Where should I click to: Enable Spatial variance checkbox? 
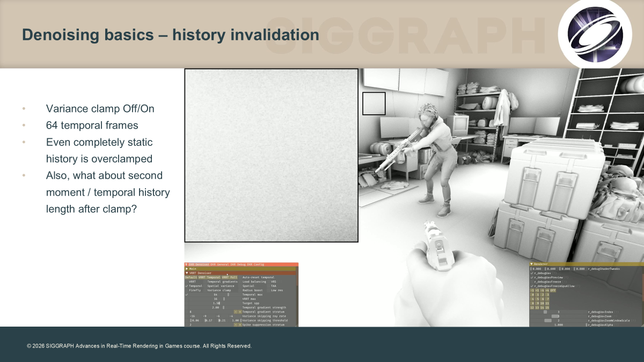coord(205,286)
